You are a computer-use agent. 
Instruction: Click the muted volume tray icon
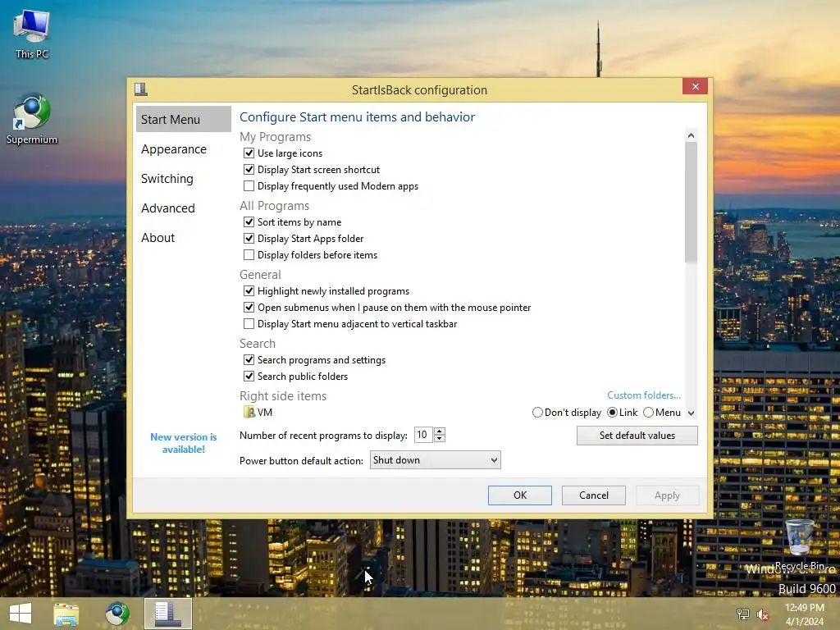pos(762,614)
